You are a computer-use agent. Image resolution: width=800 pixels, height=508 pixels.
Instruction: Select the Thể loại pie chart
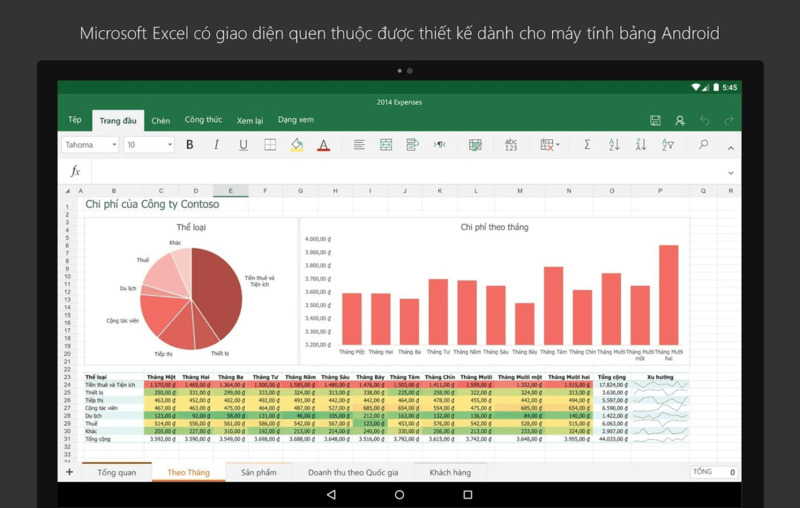[x=191, y=291]
